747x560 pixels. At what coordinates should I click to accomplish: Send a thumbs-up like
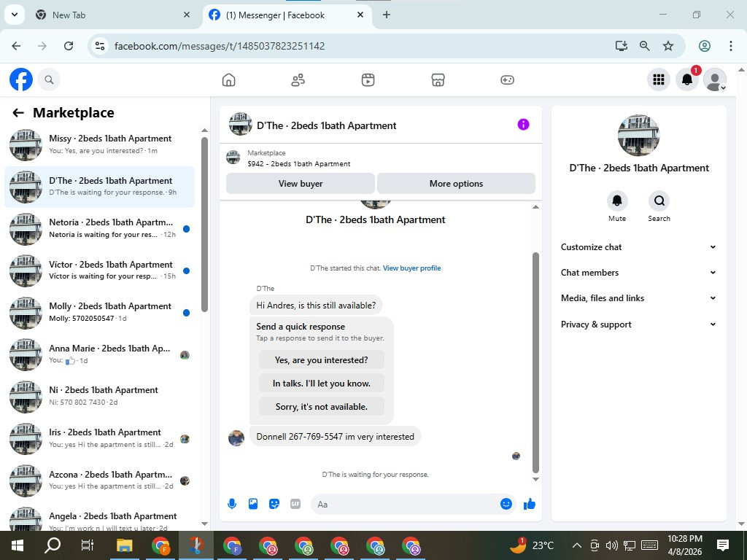530,504
